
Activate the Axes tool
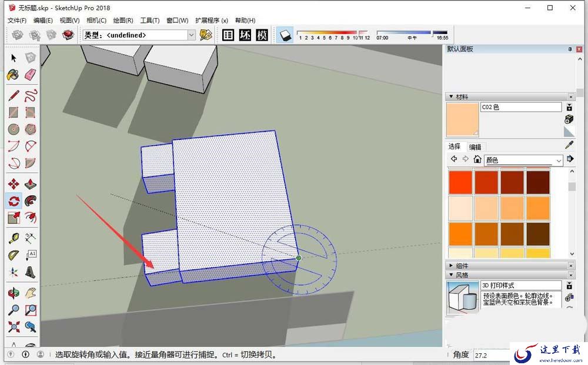(x=14, y=272)
